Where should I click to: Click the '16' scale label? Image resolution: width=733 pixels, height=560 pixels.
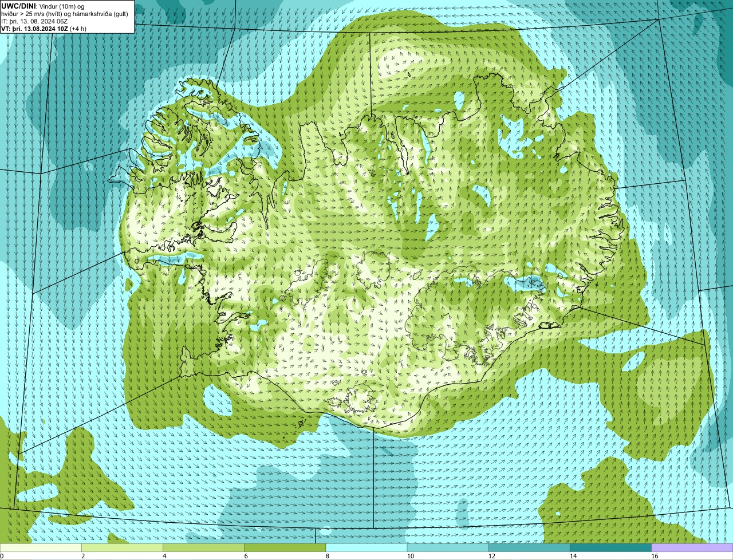[655, 556]
